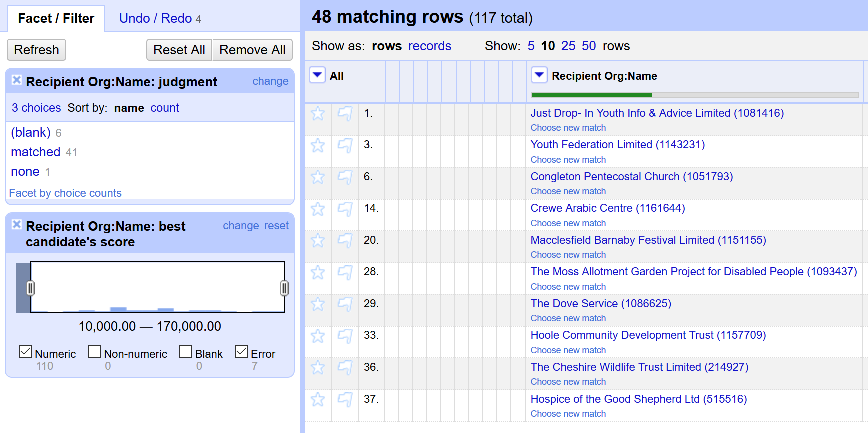Flag row 37 Hospice of the Good Shepherd

coord(345,400)
